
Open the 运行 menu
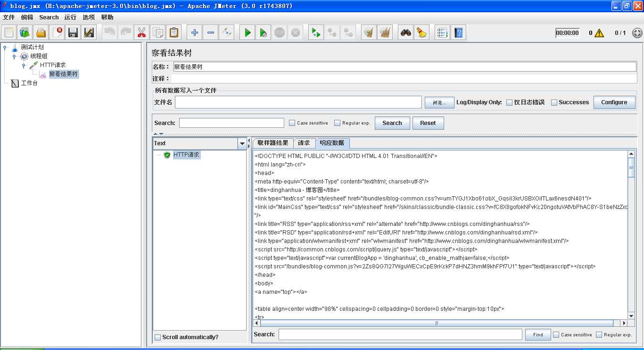tap(70, 17)
